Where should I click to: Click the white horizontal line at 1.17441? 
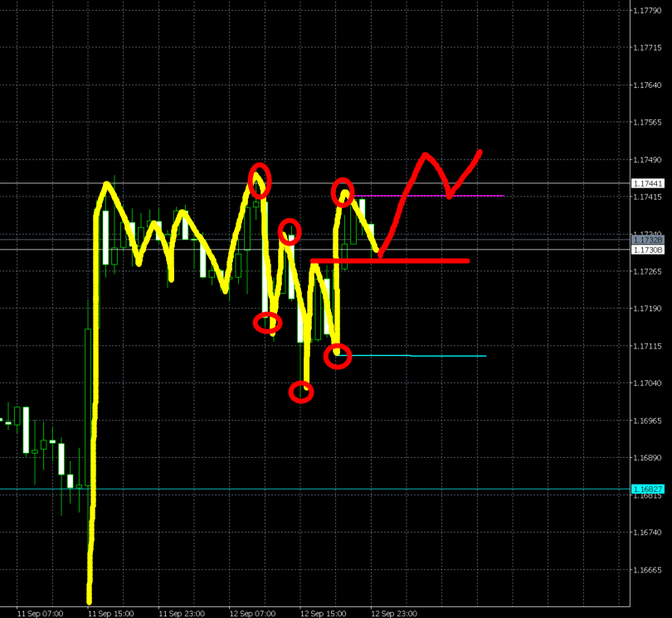(x=315, y=183)
